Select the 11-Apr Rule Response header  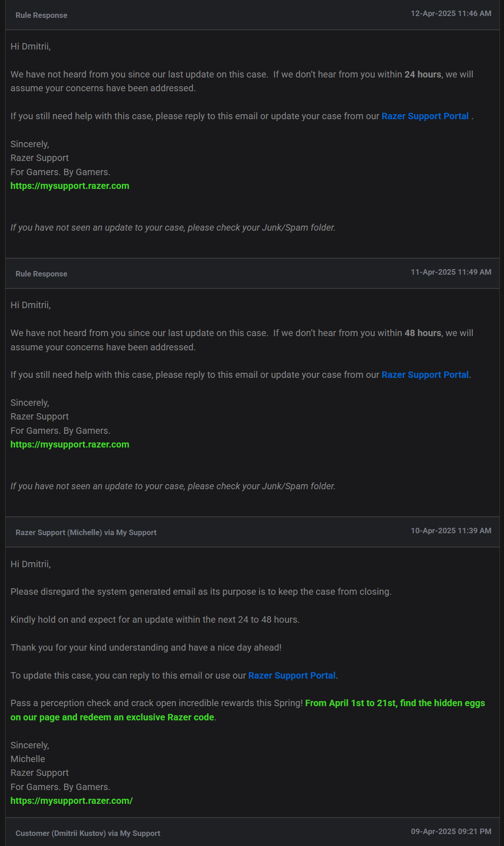(252, 273)
